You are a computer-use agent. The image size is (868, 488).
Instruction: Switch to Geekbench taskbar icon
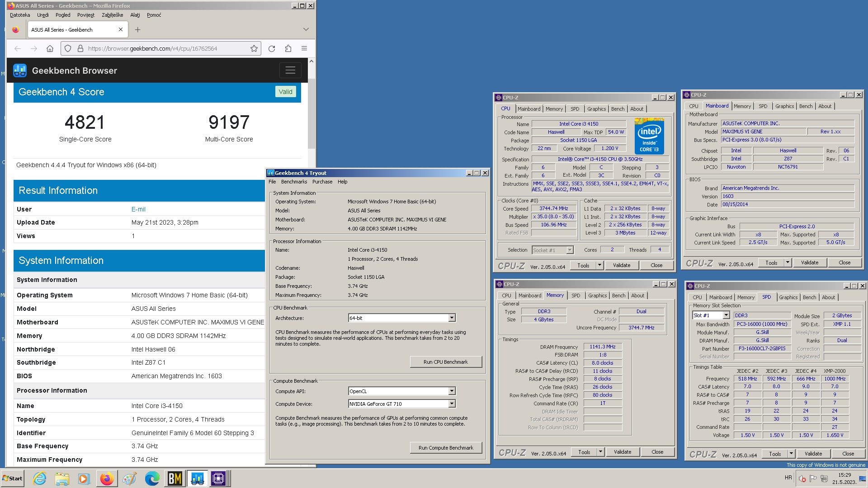(197, 479)
